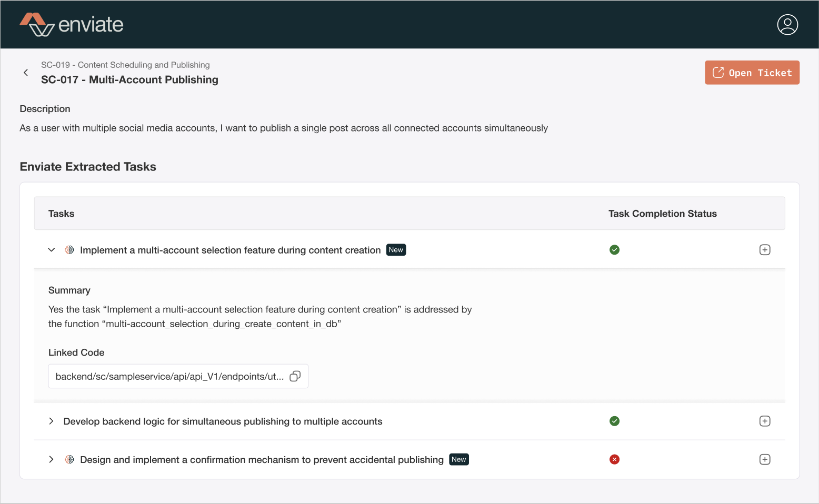The image size is (819, 504).
Task: Click plus icon for backend logic task
Action: (765, 421)
